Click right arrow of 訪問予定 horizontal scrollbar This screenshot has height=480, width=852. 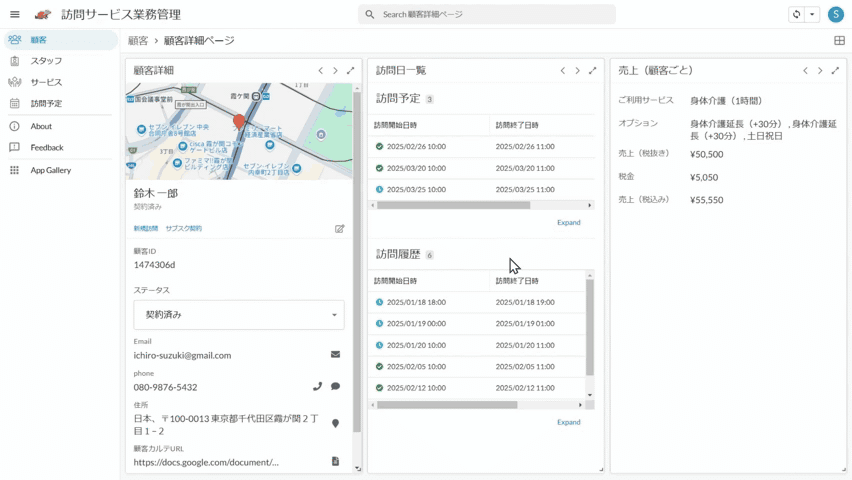590,205
